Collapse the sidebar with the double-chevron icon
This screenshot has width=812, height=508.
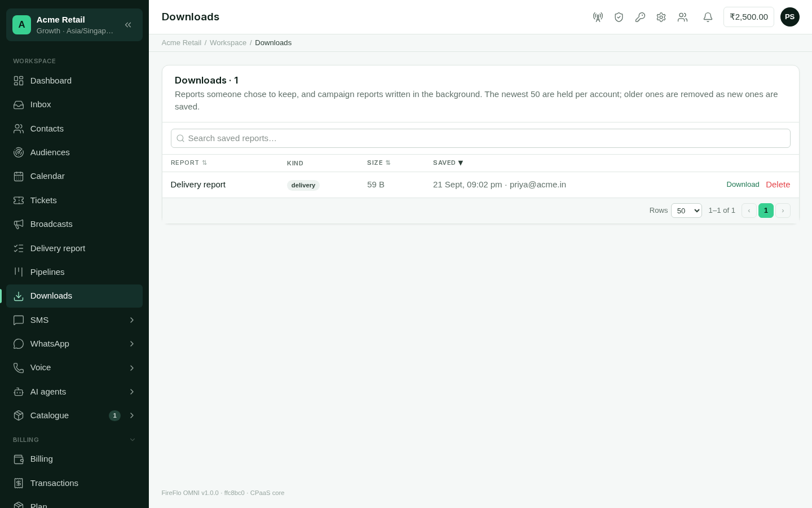pyautogui.click(x=128, y=25)
